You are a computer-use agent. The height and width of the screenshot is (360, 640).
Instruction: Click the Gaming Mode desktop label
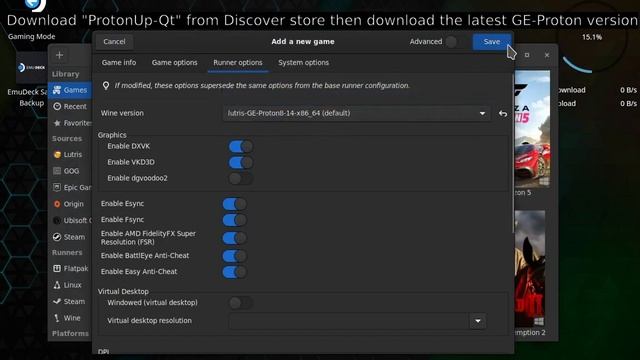[31, 36]
